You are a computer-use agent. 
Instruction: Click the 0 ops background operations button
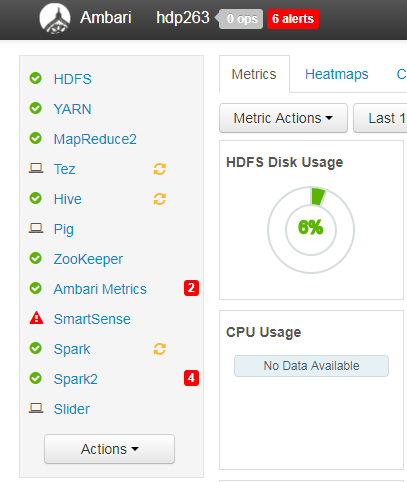(242, 19)
